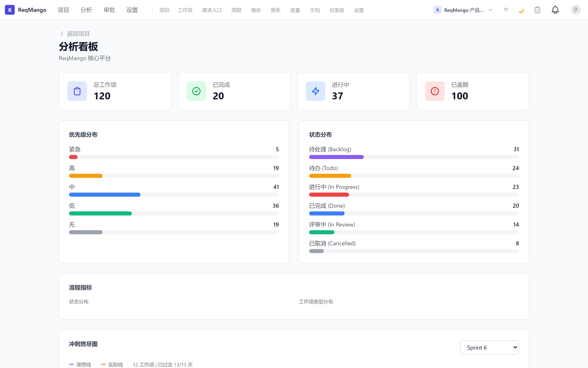Click the 实际线 legend entry

112,364
